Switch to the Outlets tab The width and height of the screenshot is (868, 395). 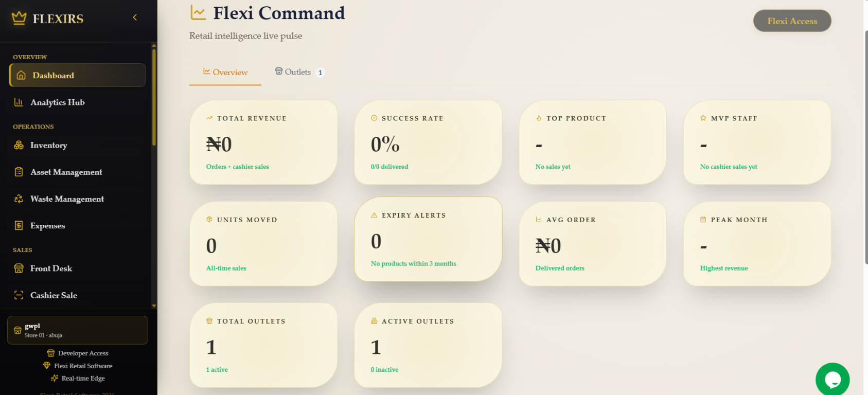[300, 72]
